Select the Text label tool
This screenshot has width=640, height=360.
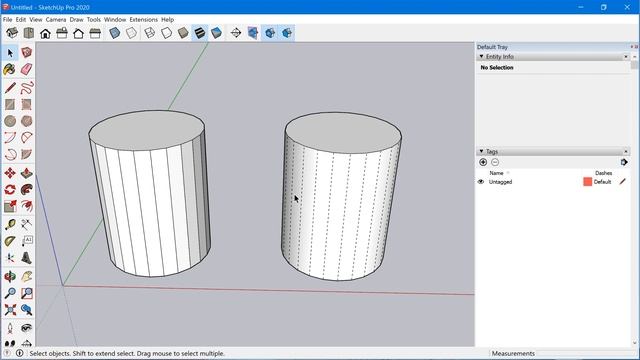(x=27, y=241)
